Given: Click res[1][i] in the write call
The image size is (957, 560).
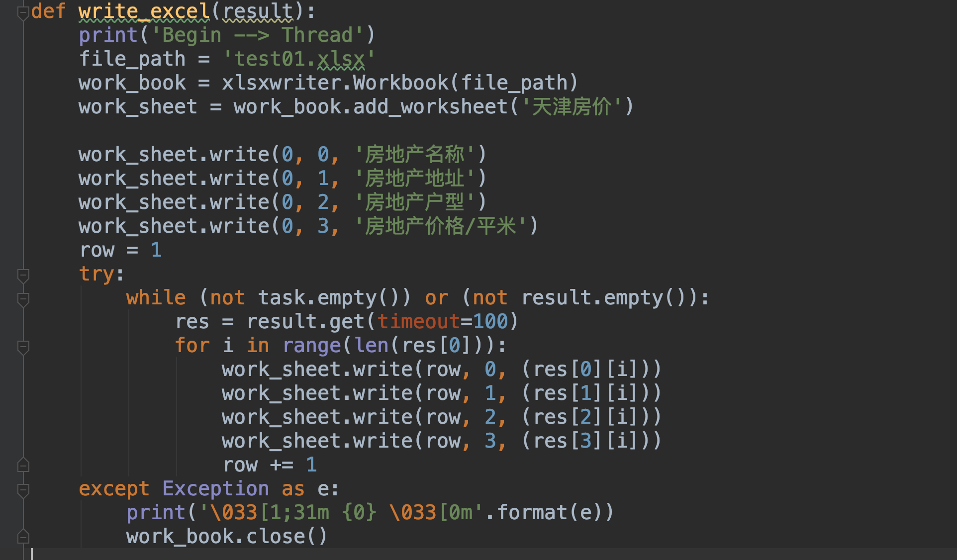Looking at the screenshot, I should (585, 393).
